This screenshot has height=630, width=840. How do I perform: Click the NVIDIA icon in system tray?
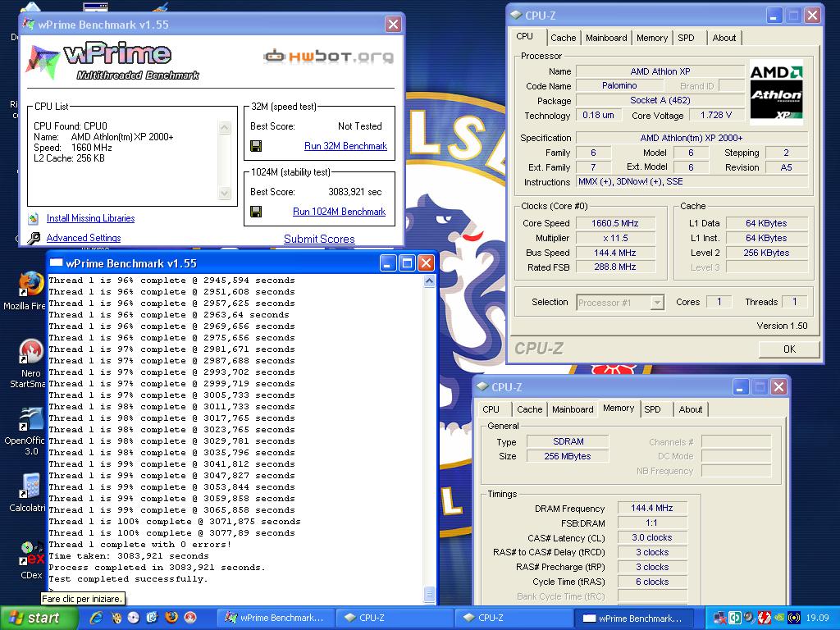779,619
